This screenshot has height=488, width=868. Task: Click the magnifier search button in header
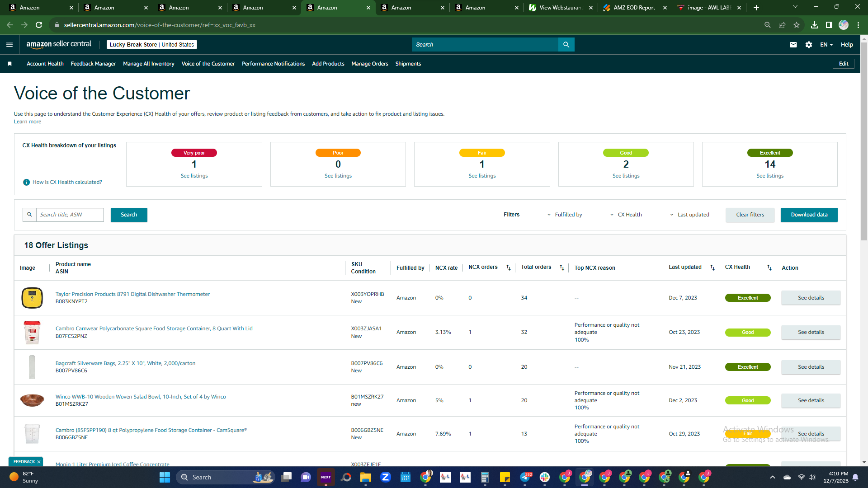[566, 45]
